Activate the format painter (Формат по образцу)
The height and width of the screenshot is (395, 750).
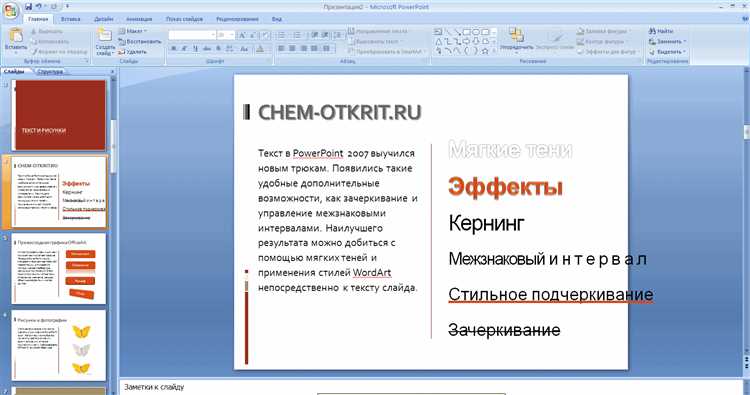[59, 52]
